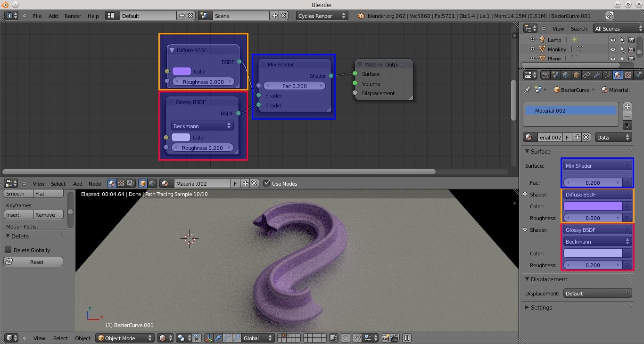The image size is (644, 344).
Task: Hide the Monkey object in viewport via eye icon
Action: click(612, 49)
